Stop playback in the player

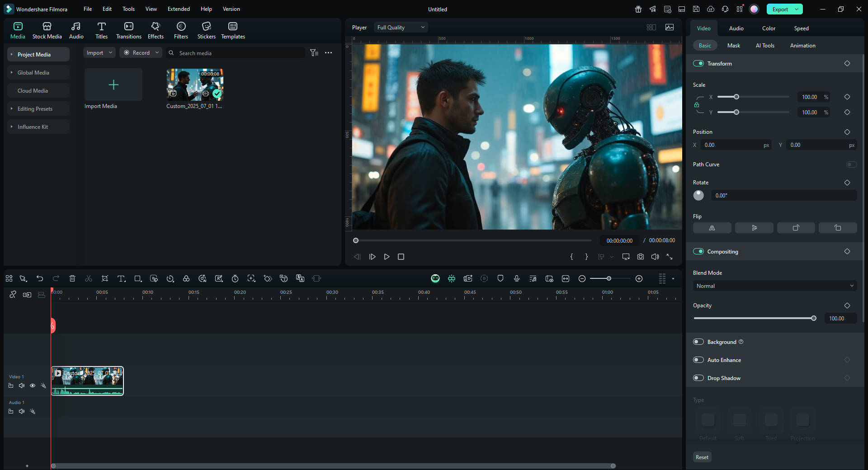coord(401,257)
